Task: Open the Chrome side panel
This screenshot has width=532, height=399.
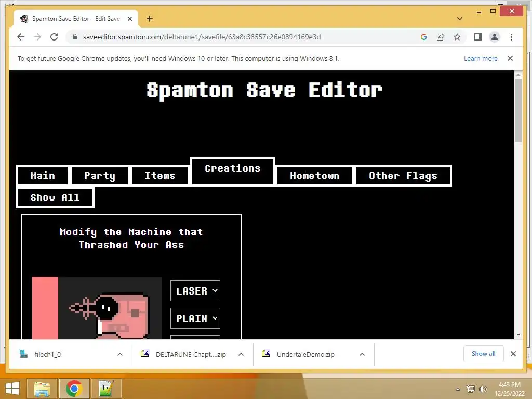Action: click(x=478, y=37)
